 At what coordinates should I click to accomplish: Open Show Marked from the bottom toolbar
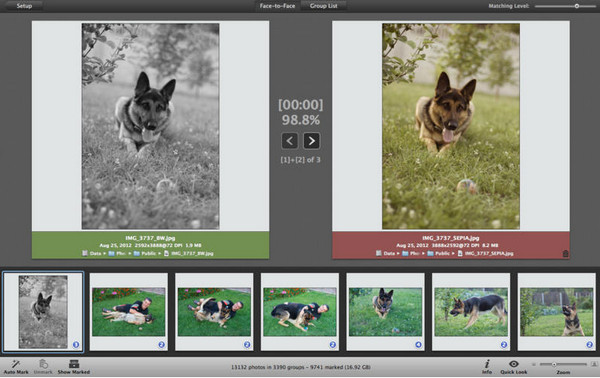click(74, 364)
